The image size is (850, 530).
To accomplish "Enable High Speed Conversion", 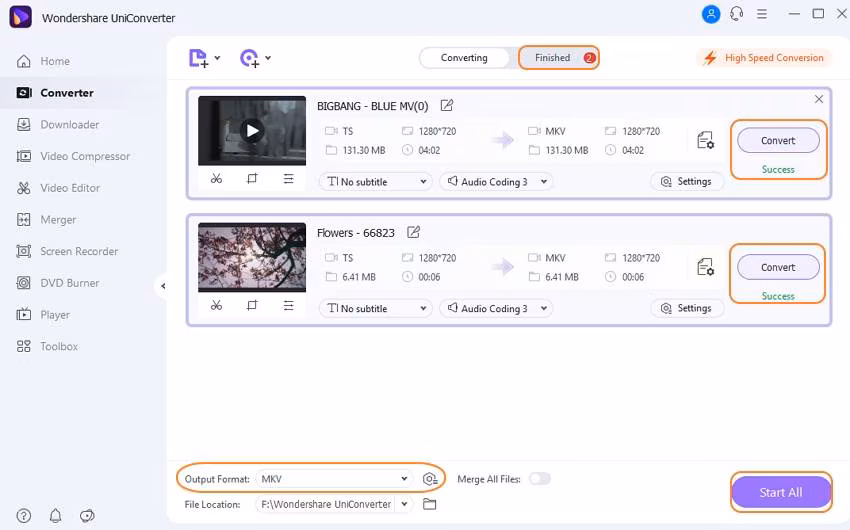I will pyautogui.click(x=763, y=58).
